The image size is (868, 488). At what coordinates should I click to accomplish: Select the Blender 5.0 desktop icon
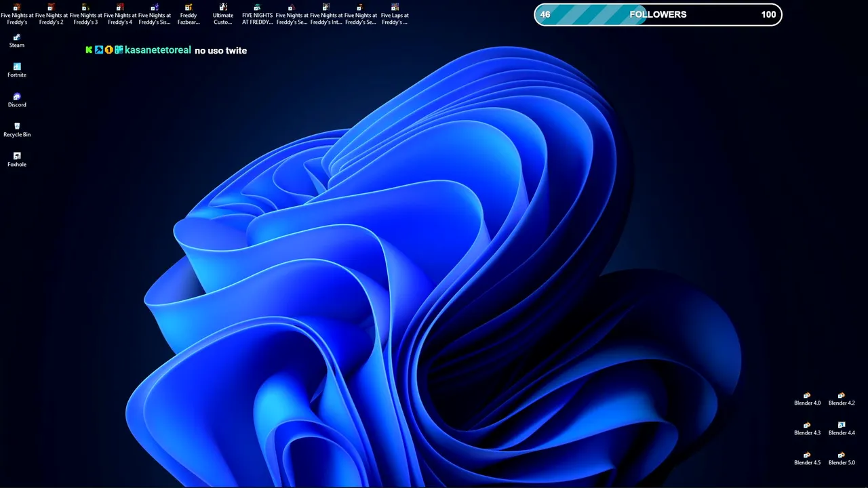point(842,458)
